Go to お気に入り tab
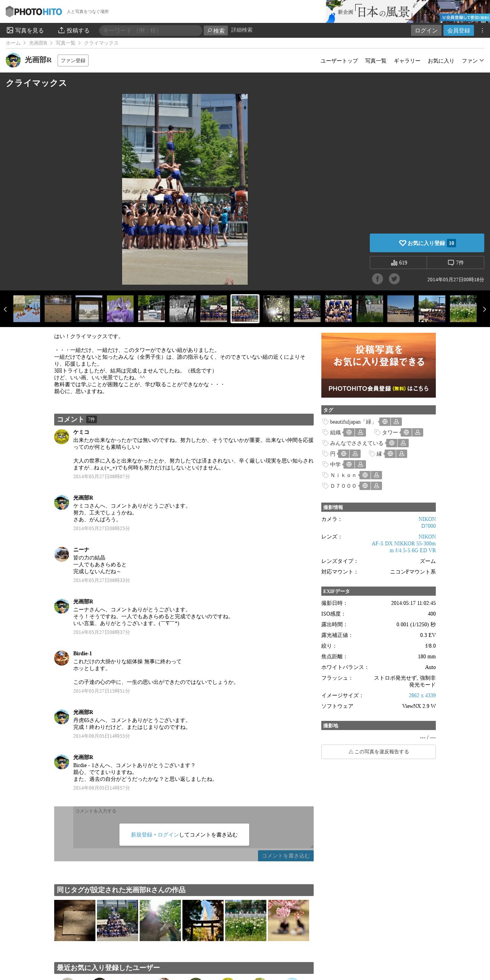This screenshot has width=490, height=980. pyautogui.click(x=441, y=61)
